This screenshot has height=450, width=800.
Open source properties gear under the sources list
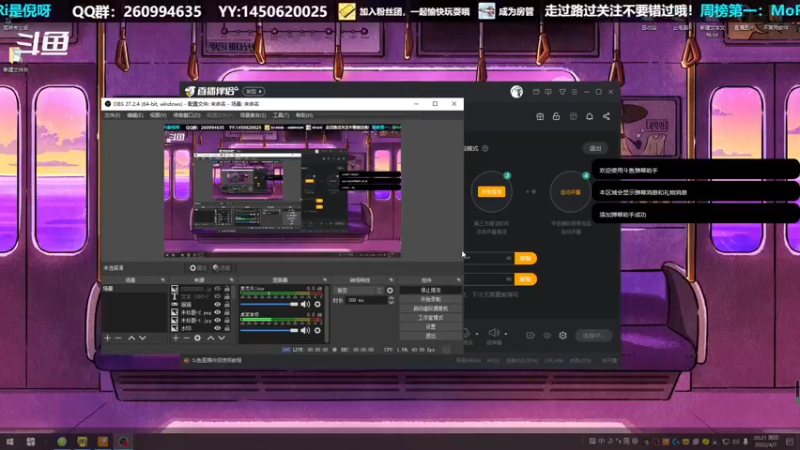197,338
